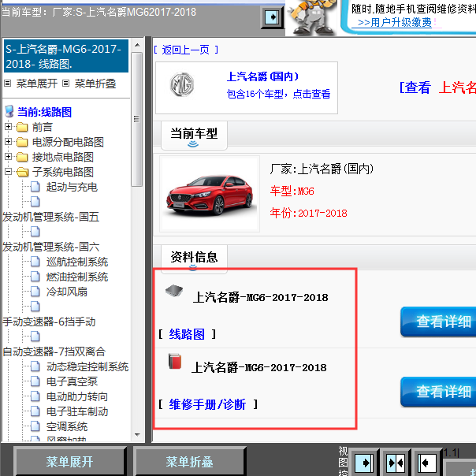The height and width of the screenshot is (476, 476).
Task: Click page icon before 巡航控制系统
Action: coord(35,262)
